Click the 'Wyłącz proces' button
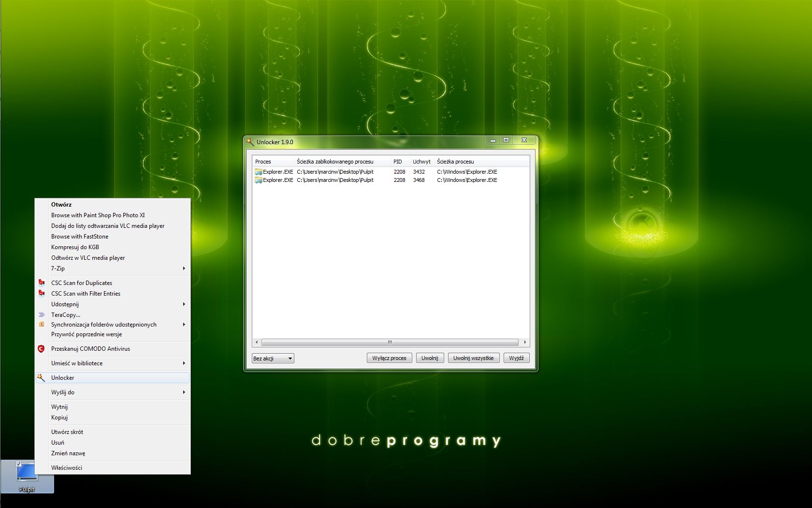 [x=389, y=358]
